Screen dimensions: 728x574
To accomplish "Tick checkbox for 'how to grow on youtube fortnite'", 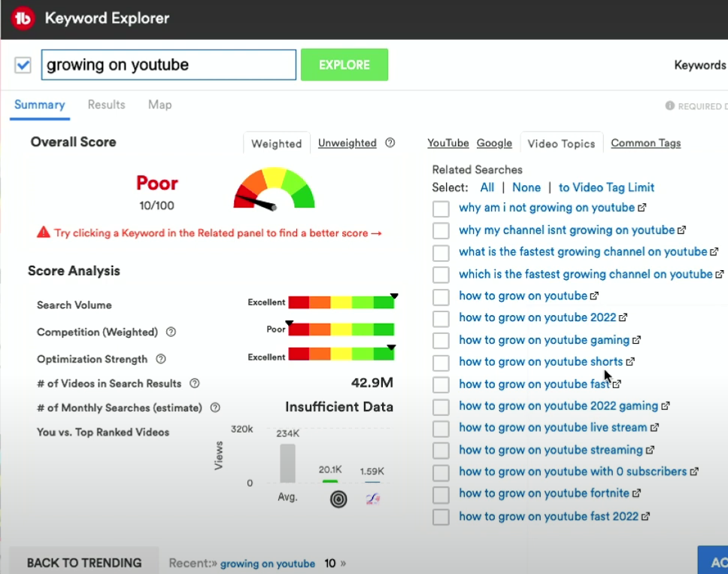I will click(x=441, y=494).
